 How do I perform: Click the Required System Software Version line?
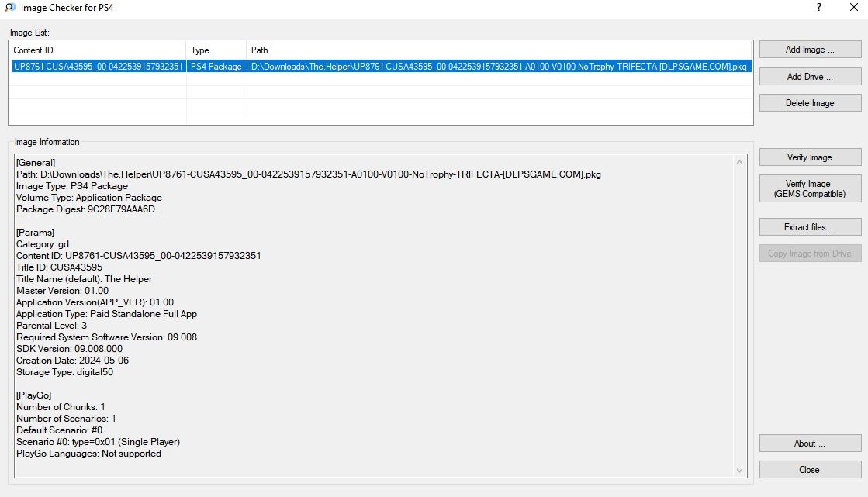tap(106, 337)
